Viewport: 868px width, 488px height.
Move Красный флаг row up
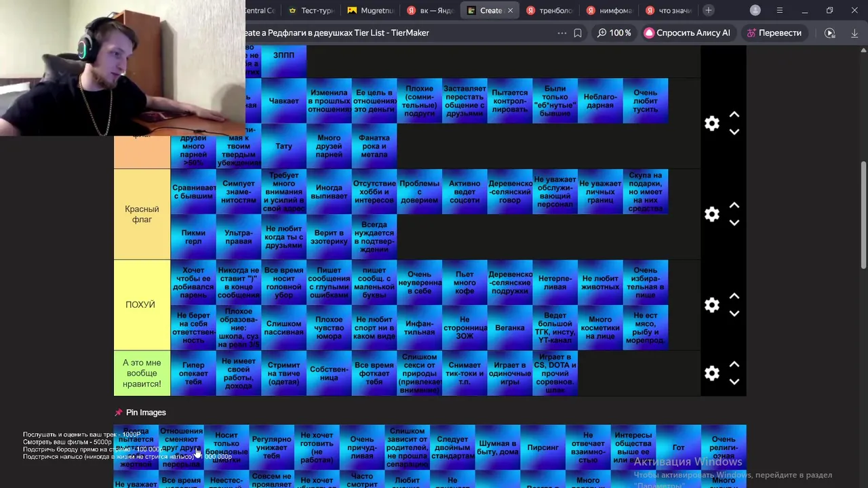(x=734, y=205)
